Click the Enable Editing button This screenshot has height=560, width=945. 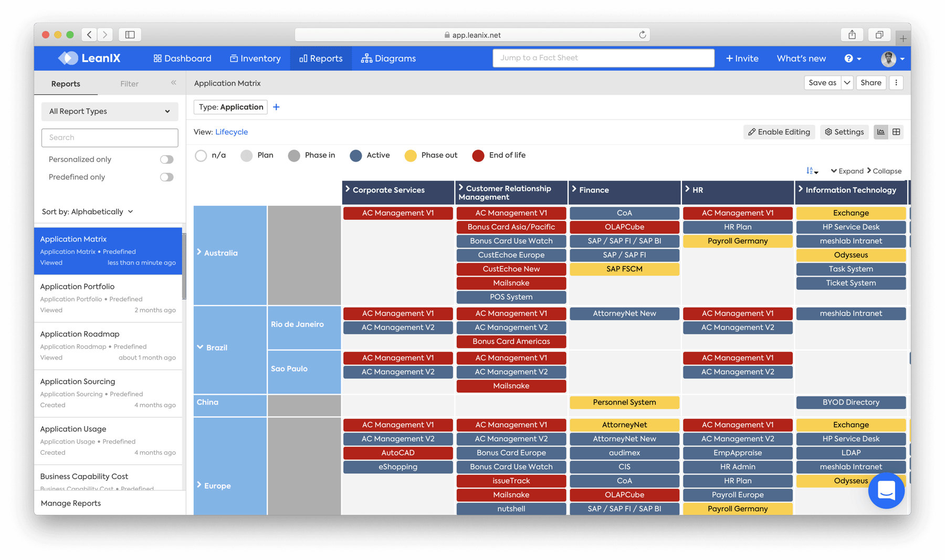pyautogui.click(x=779, y=132)
